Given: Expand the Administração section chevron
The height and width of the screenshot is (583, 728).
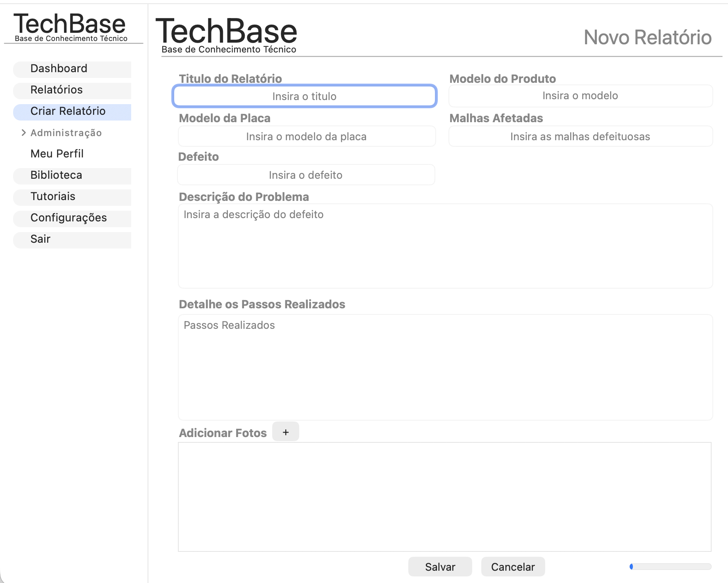Looking at the screenshot, I should point(24,133).
